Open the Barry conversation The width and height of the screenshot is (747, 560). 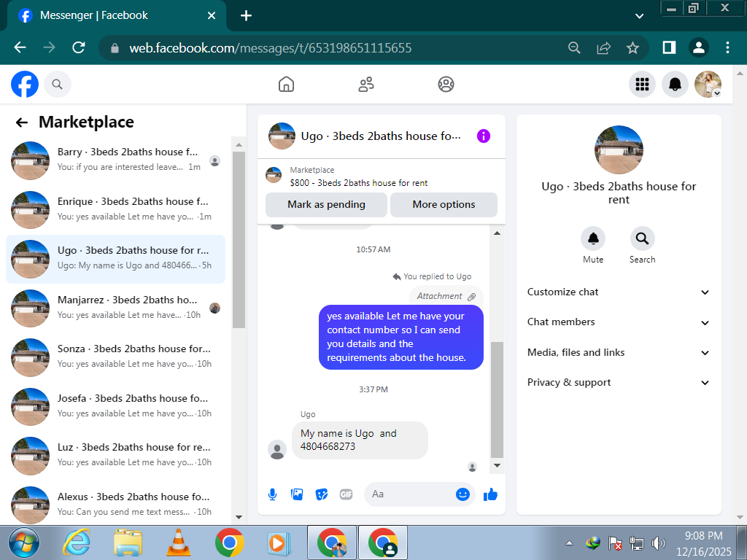[x=115, y=160]
